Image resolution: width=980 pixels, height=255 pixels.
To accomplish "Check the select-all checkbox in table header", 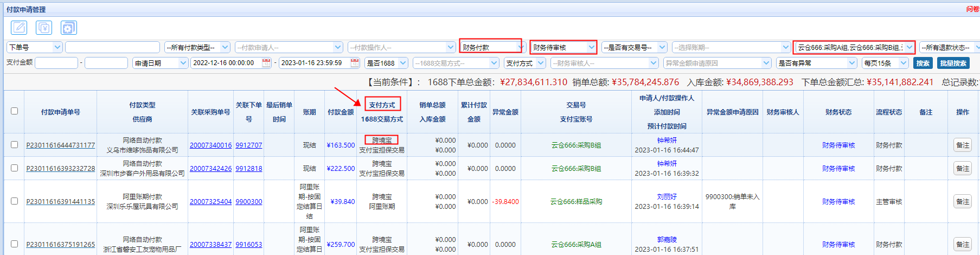I will (x=15, y=111).
